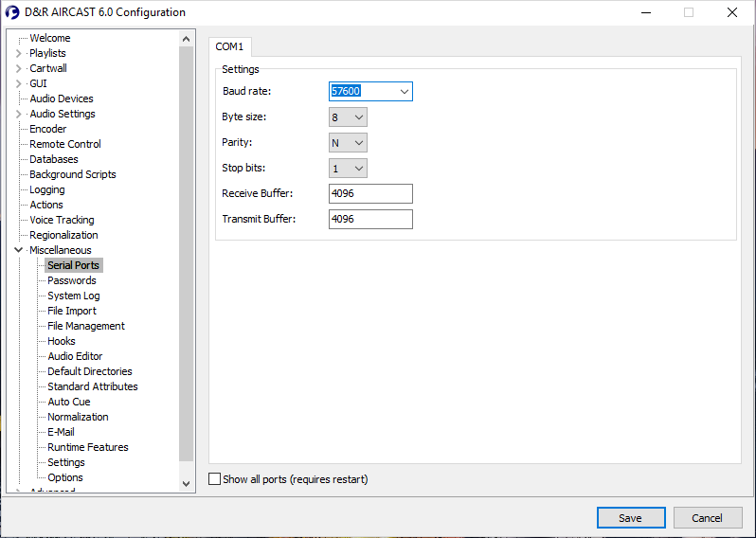Collapse the Miscellaneous tree node
This screenshot has width=756, height=538.
click(18, 250)
